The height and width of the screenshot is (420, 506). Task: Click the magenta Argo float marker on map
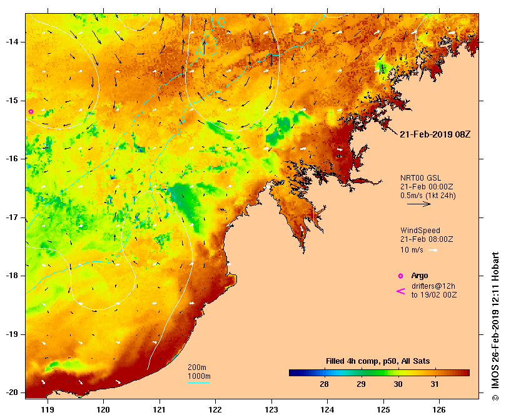click(x=31, y=112)
